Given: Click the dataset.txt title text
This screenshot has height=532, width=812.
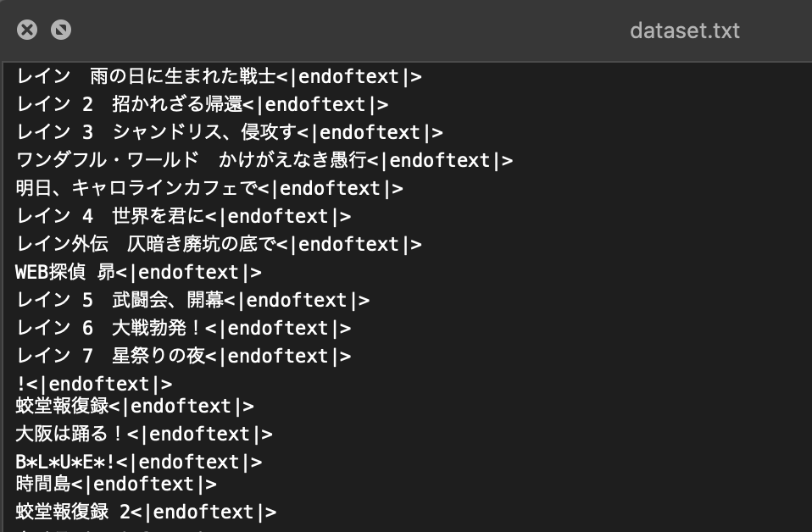Looking at the screenshot, I should (x=685, y=31).
